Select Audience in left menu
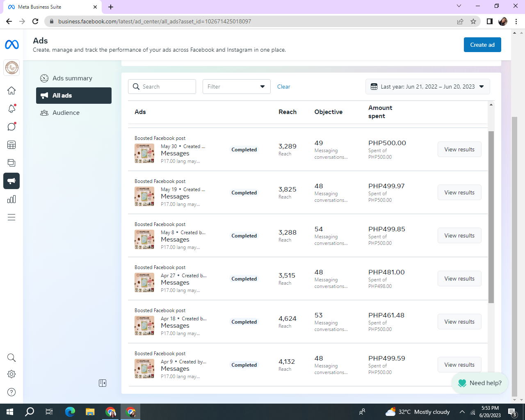Image resolution: width=525 pixels, height=420 pixels. (x=74, y=113)
